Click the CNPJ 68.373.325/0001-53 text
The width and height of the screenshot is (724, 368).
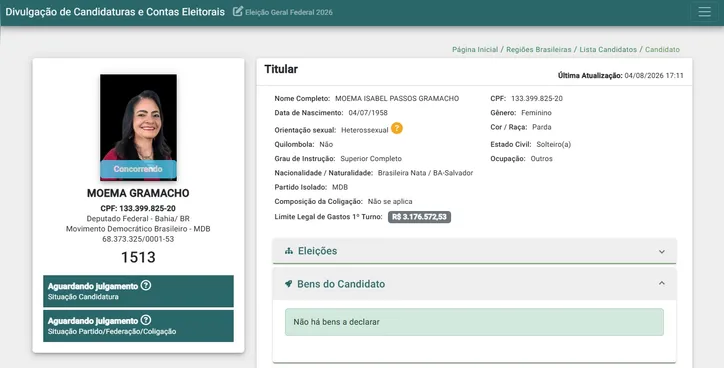[x=138, y=239]
